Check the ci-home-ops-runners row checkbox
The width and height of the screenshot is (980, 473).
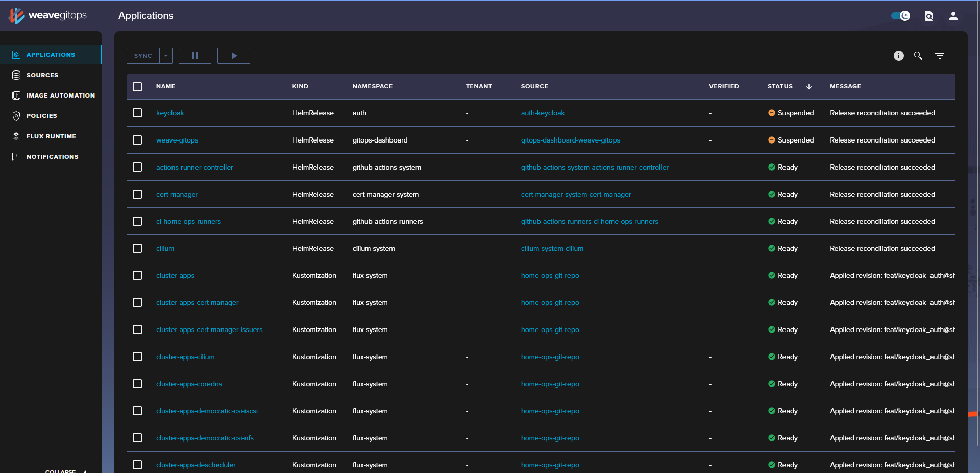pyautogui.click(x=137, y=221)
